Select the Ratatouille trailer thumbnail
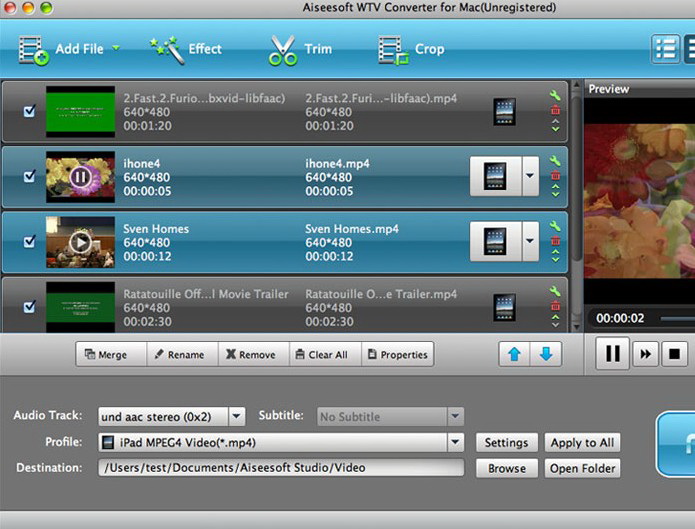The image size is (695, 529). click(x=80, y=307)
